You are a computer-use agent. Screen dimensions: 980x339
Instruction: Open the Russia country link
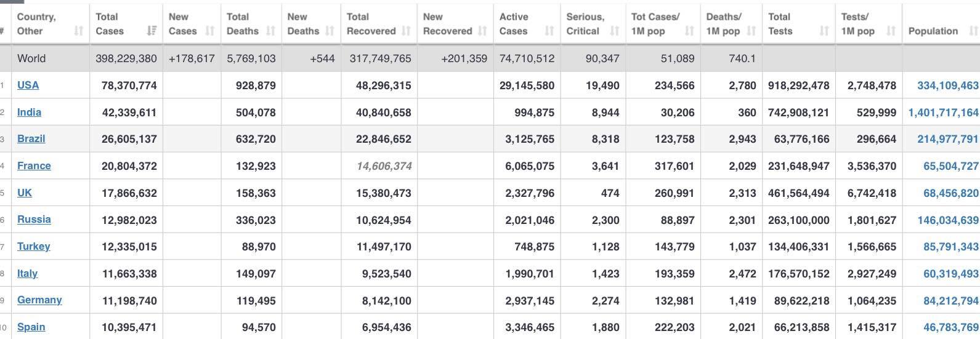click(34, 219)
